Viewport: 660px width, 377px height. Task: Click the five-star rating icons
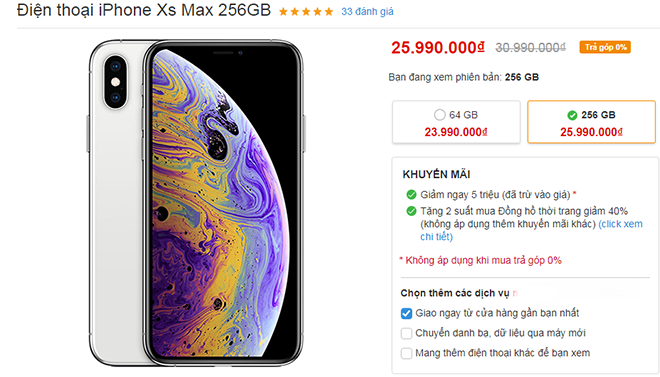pyautogui.click(x=306, y=12)
